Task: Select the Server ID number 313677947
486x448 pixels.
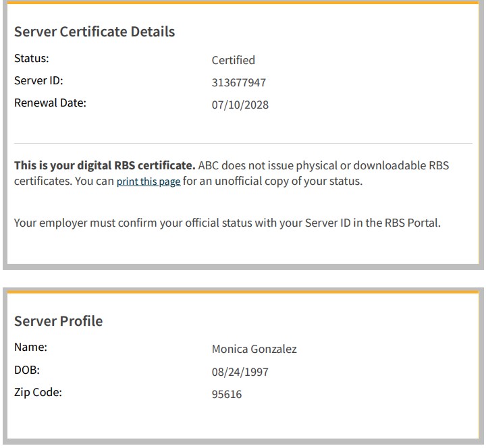Action: point(238,82)
